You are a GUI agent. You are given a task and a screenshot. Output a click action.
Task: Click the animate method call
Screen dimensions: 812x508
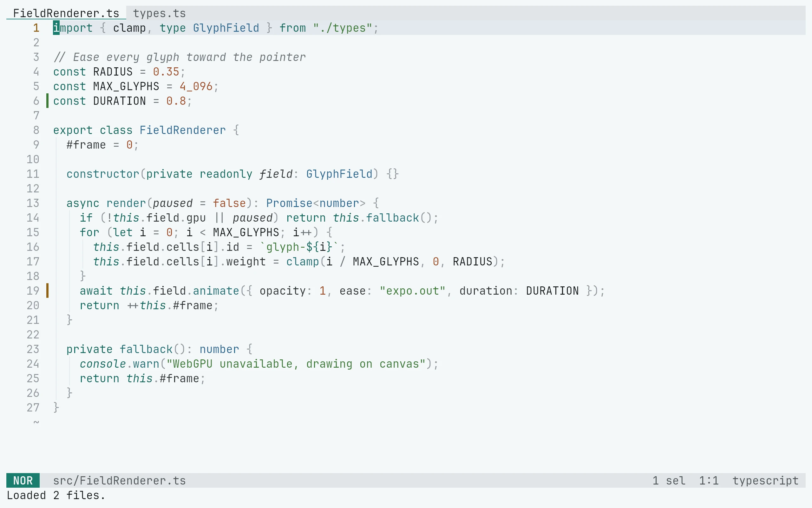[x=216, y=291]
